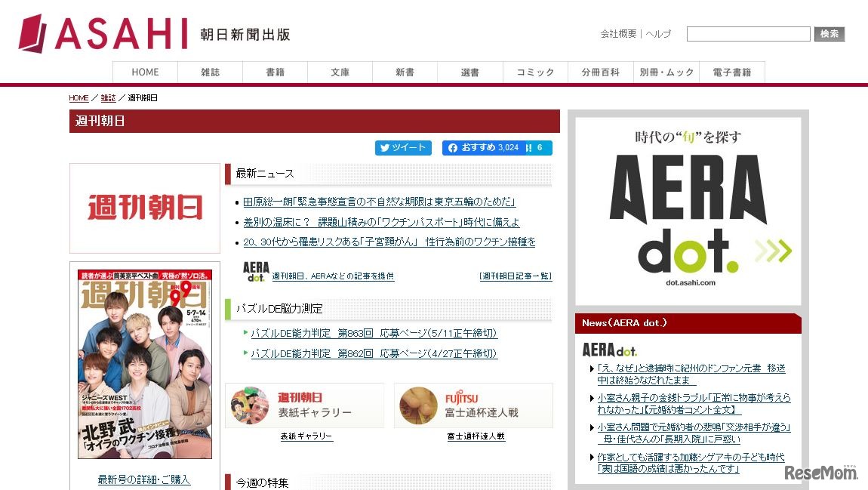
Task: Open the 週刊朝日記事一覧 link
Action: (516, 276)
